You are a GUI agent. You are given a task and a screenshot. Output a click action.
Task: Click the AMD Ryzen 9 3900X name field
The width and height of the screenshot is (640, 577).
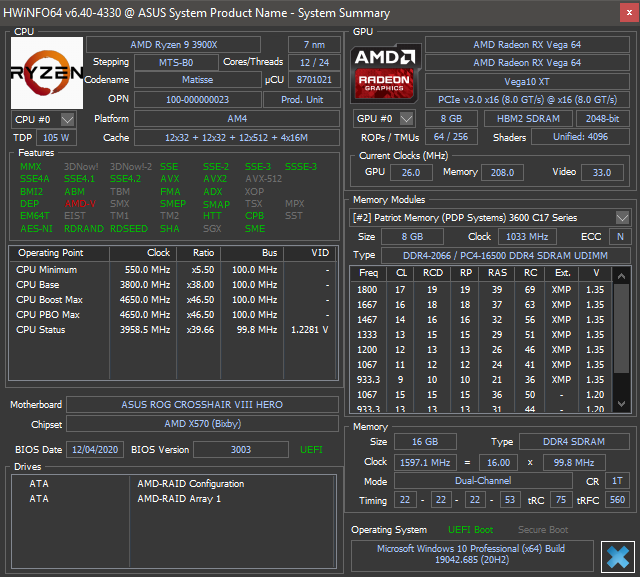pos(173,44)
